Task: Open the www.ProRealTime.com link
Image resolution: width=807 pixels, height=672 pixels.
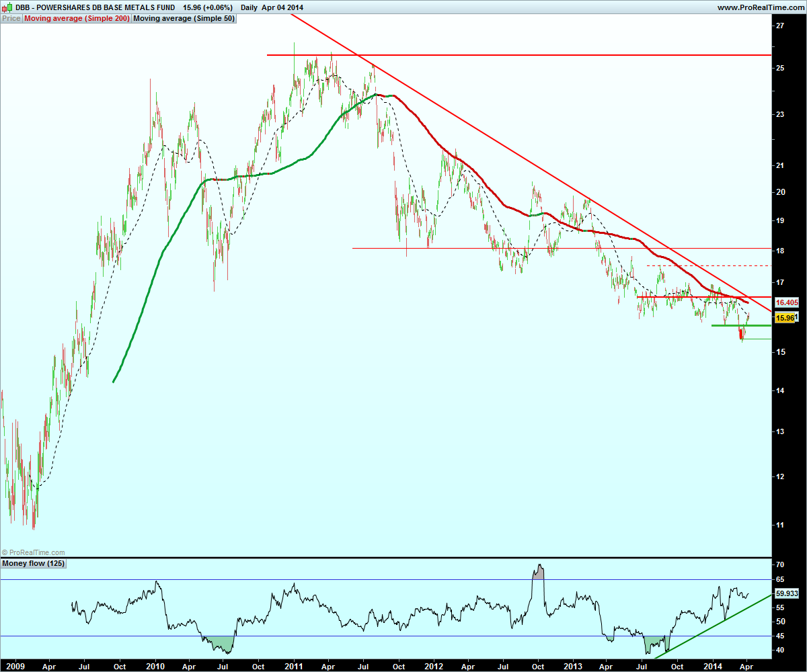Action: [760, 7]
